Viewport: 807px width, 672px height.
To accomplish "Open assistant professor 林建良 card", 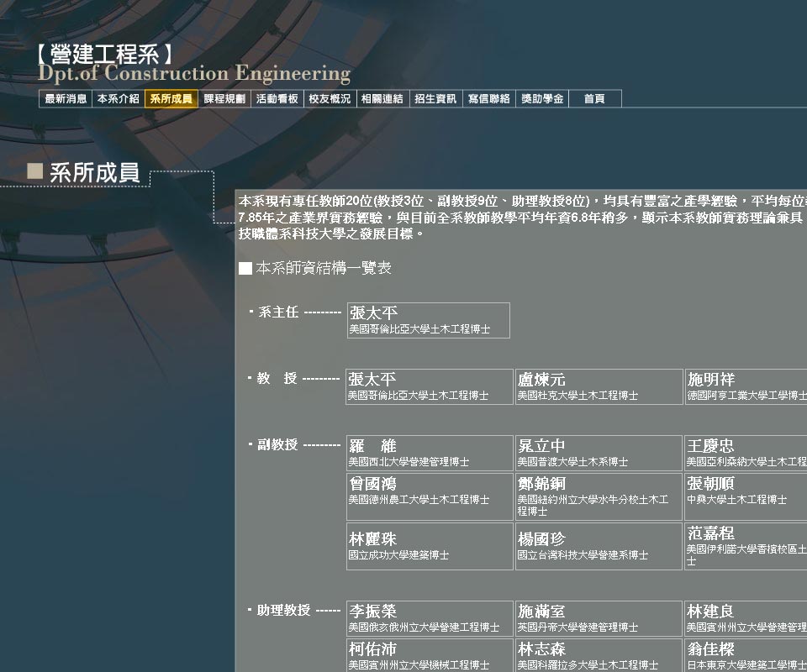I will pos(746,618).
